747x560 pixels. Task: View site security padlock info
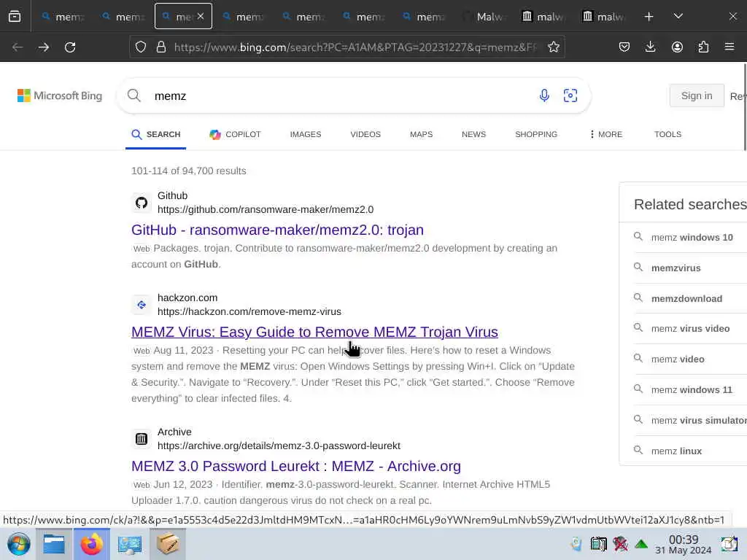coord(161,47)
